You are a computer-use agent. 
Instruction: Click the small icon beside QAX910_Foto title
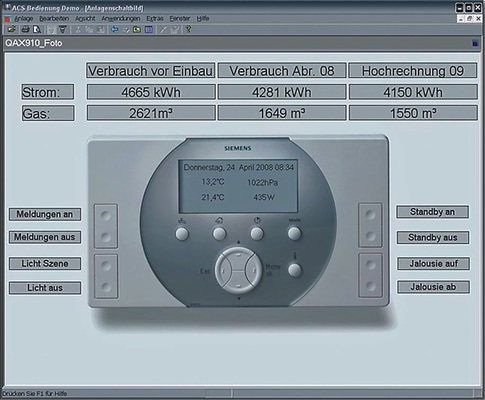[475, 43]
